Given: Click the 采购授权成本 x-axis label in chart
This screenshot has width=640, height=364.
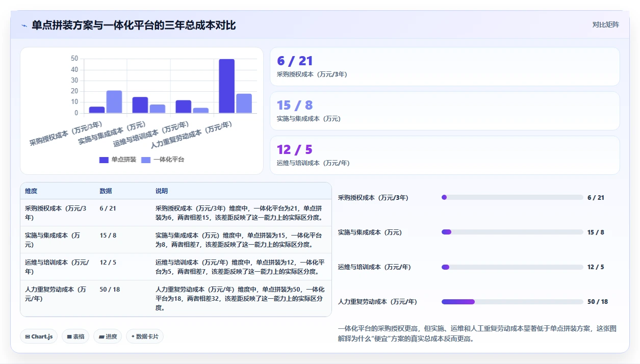Looking at the screenshot, I should pos(66,134).
